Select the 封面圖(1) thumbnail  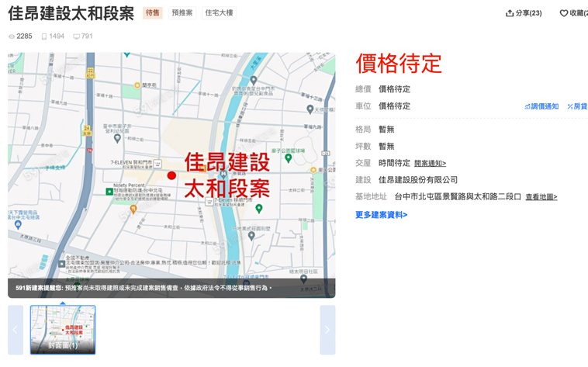click(x=63, y=330)
